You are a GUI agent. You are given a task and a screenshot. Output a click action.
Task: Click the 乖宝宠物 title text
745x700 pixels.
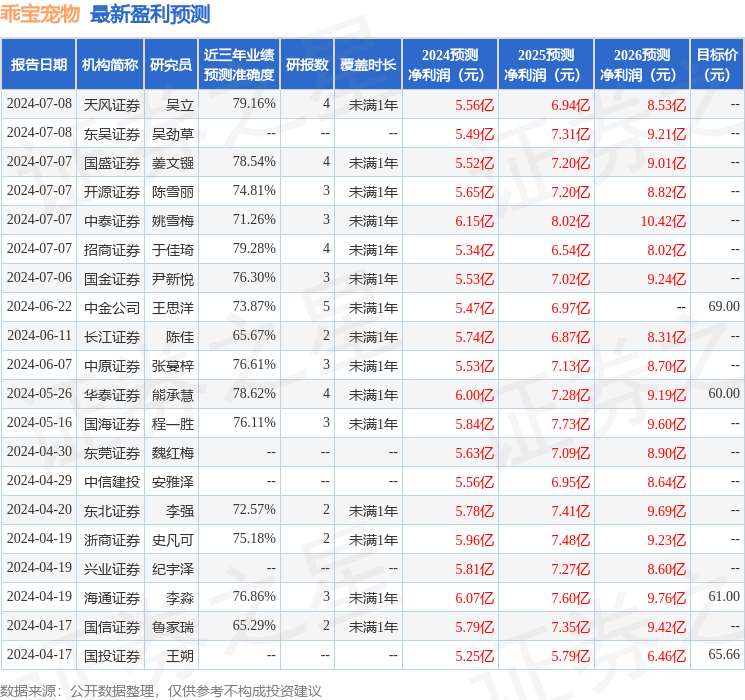pos(40,14)
